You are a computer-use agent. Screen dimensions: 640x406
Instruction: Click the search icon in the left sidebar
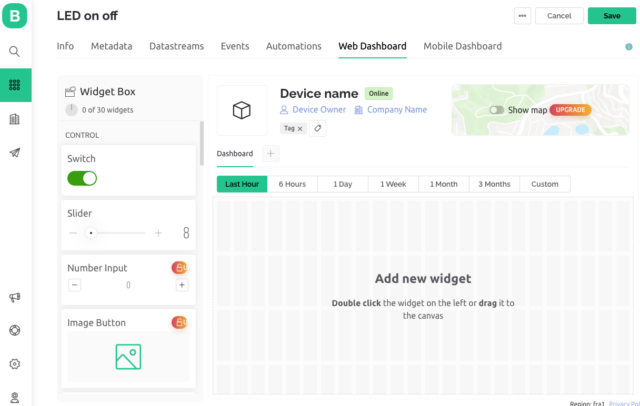pyautogui.click(x=15, y=51)
